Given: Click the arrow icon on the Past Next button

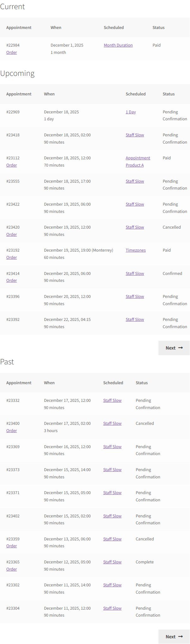Looking at the screenshot, I should click(x=181, y=636).
